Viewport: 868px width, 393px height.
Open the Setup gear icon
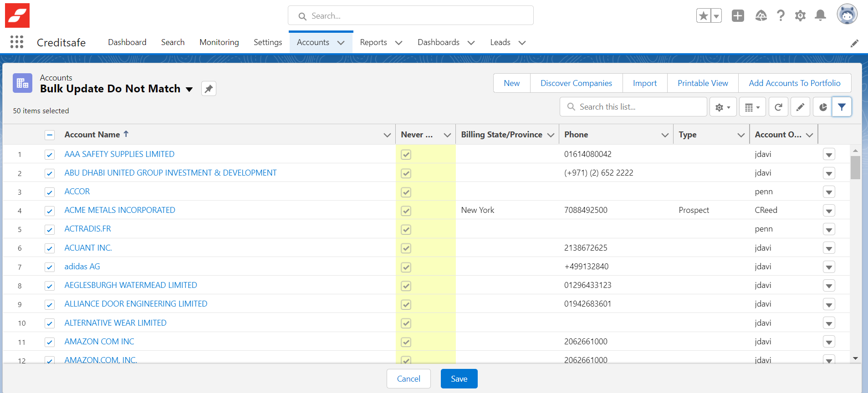pos(800,16)
